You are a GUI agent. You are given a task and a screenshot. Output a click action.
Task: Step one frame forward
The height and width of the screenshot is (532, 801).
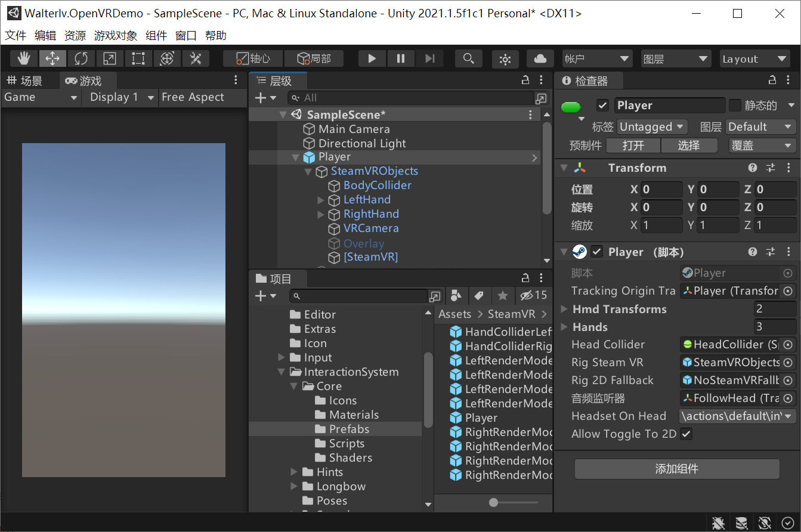(x=429, y=58)
